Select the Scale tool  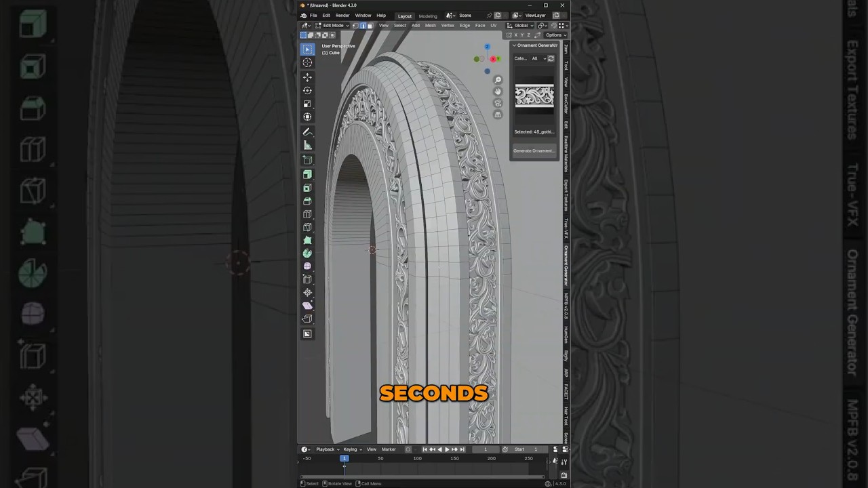(307, 104)
